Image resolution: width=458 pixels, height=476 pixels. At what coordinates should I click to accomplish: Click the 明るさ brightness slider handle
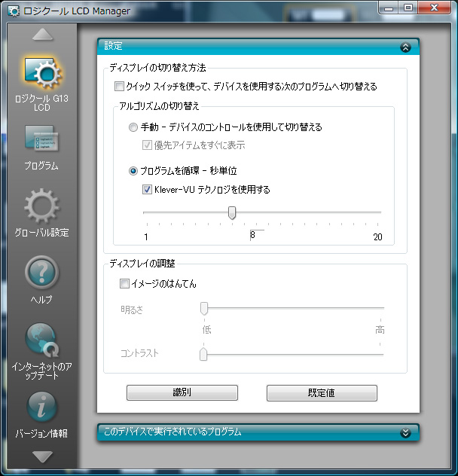[x=203, y=307]
